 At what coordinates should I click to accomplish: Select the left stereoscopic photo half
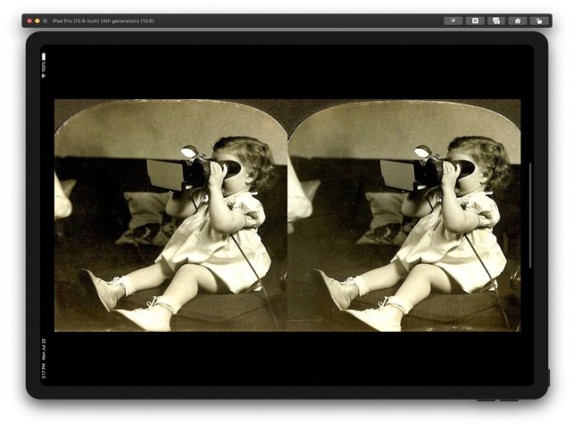pyautogui.click(x=171, y=215)
